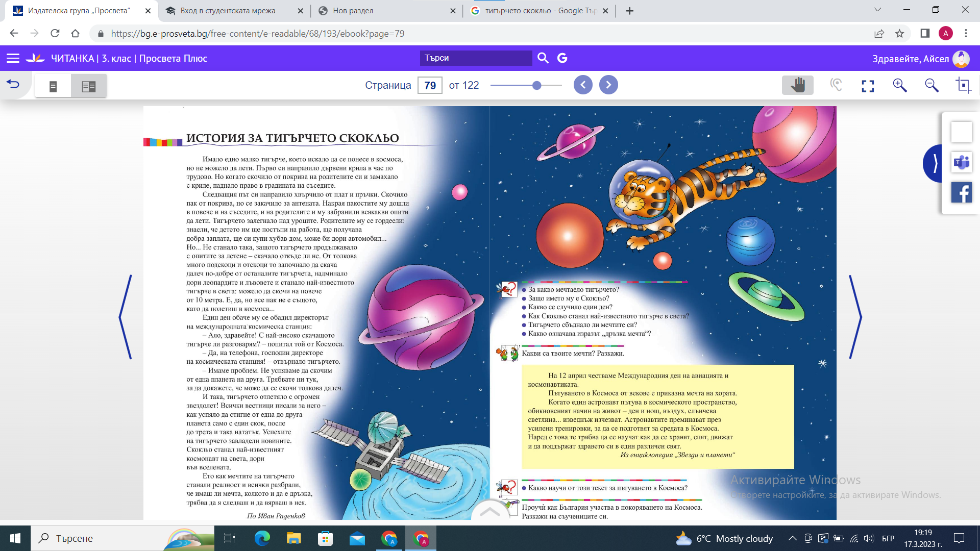Open the weather widget Mostly cloudy

[x=724, y=538]
